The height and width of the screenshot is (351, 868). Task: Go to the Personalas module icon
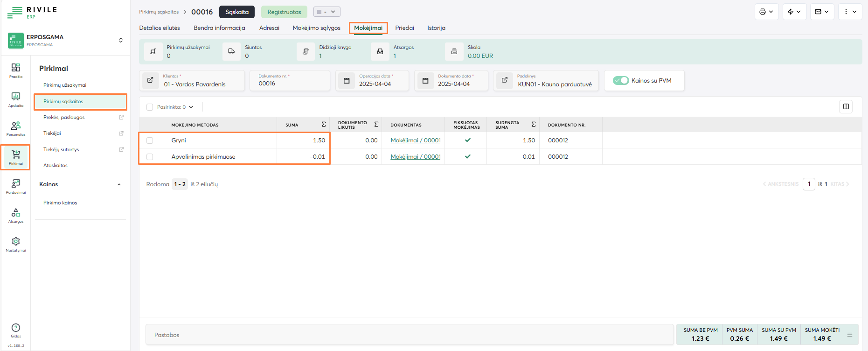click(16, 128)
